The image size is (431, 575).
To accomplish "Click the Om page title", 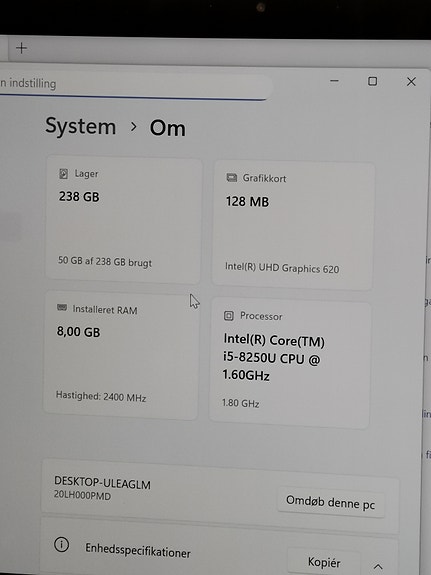I will point(168,128).
